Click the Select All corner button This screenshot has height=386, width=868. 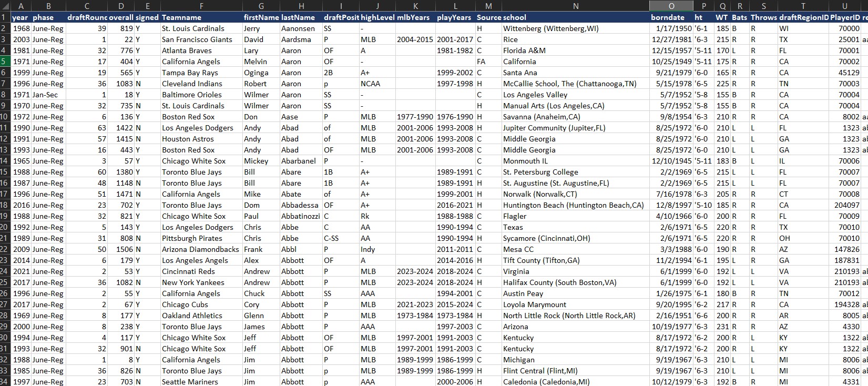click(x=4, y=6)
